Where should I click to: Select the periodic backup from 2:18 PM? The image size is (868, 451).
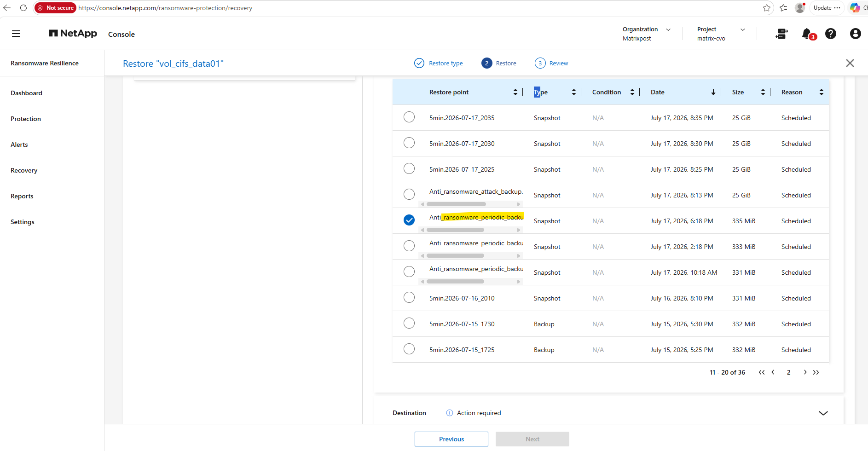(x=409, y=246)
